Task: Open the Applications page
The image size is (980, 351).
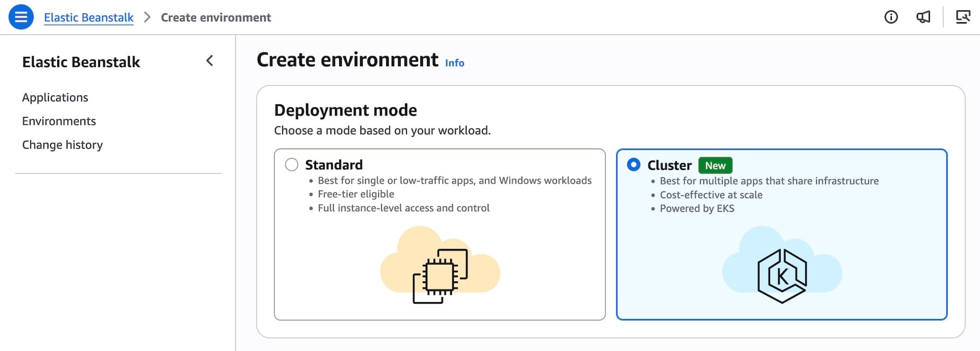Action: tap(55, 97)
